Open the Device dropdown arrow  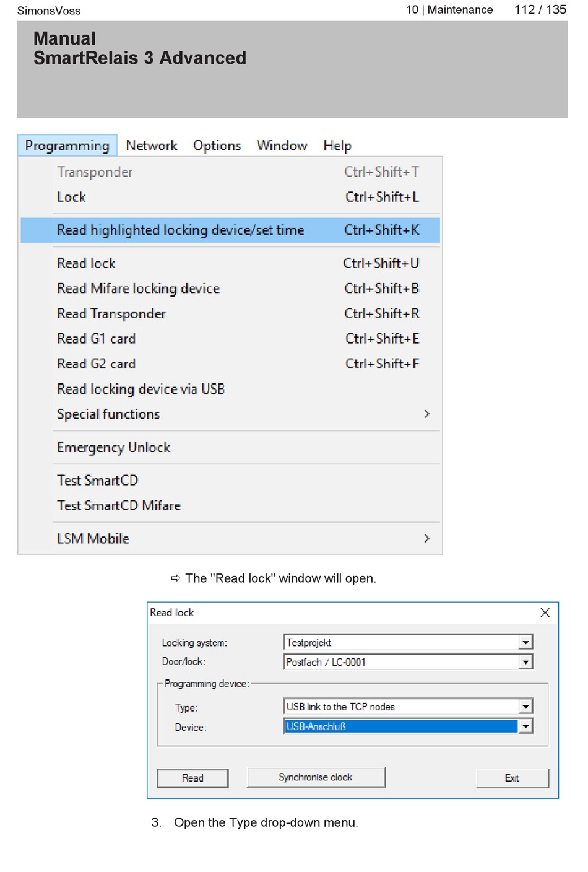525,726
